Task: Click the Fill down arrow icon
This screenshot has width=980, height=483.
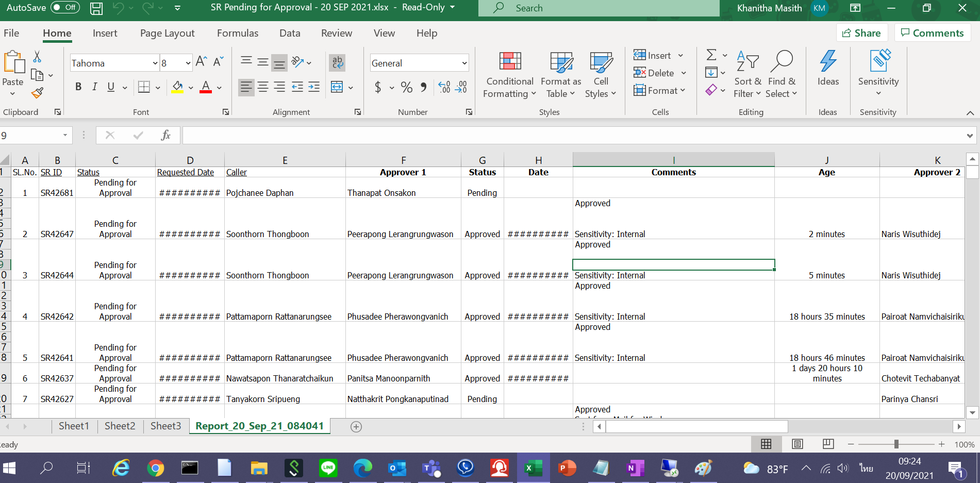Action: [711, 73]
